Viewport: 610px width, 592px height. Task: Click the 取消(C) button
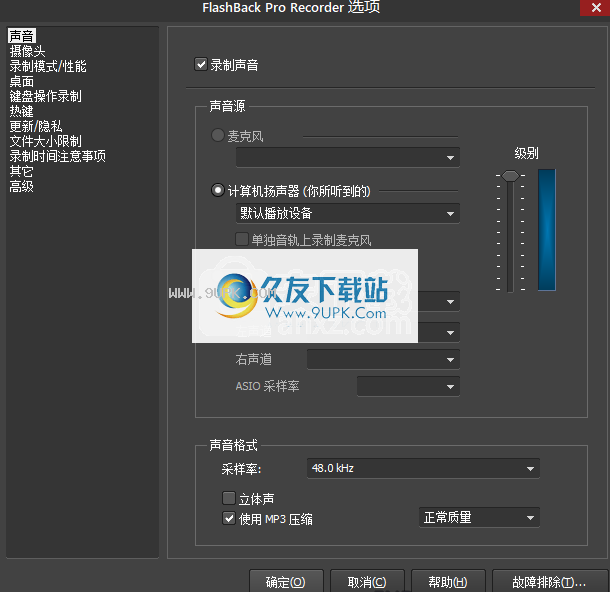pos(367,581)
